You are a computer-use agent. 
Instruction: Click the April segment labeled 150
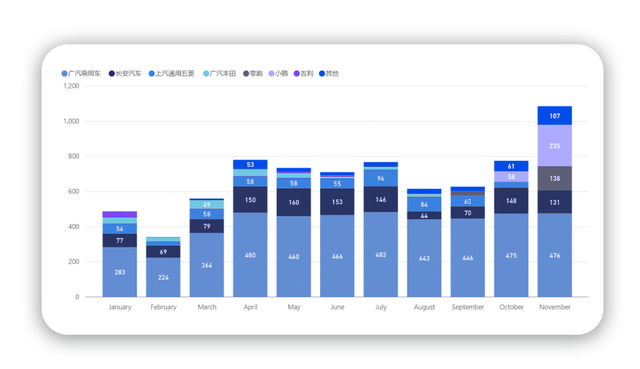click(x=250, y=200)
